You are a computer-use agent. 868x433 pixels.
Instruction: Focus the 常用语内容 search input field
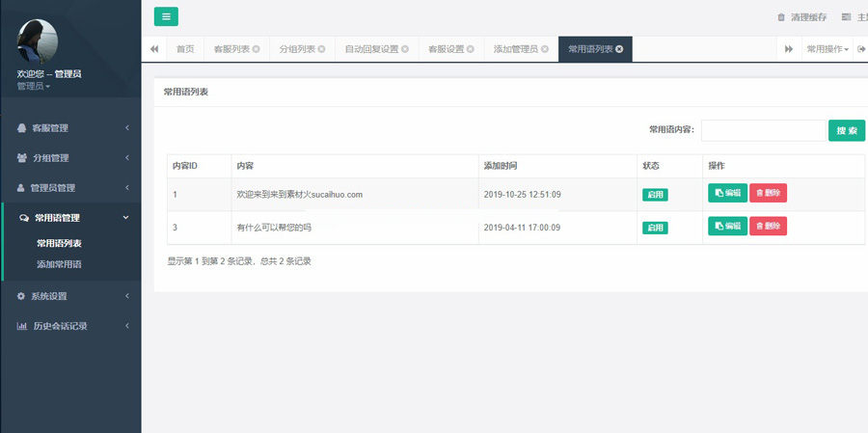(x=762, y=130)
